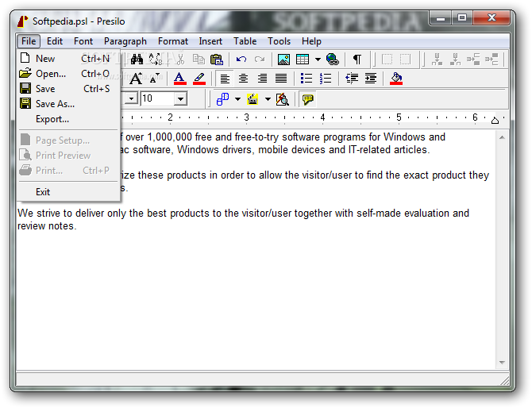Screen dimensions: 532x408
Task: Click the paint bucket fill color icon
Action: 396,79
